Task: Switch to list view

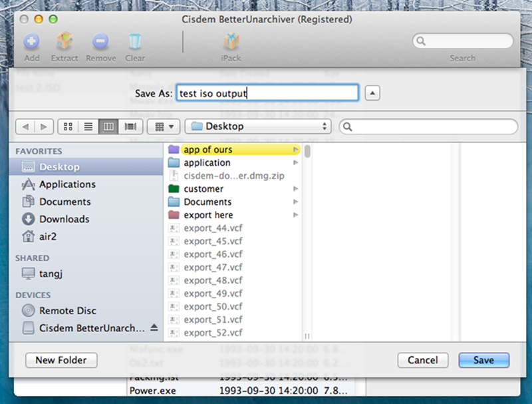Action: click(88, 126)
